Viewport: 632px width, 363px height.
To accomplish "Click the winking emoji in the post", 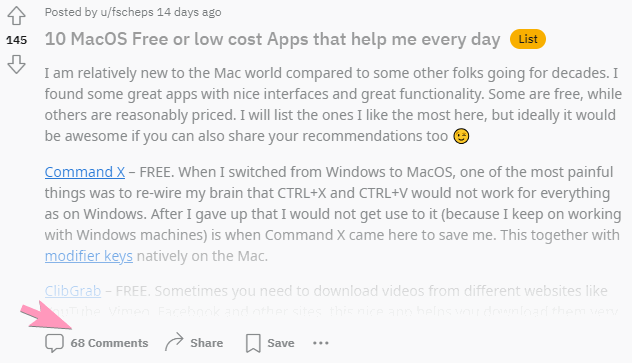I will coord(461,136).
